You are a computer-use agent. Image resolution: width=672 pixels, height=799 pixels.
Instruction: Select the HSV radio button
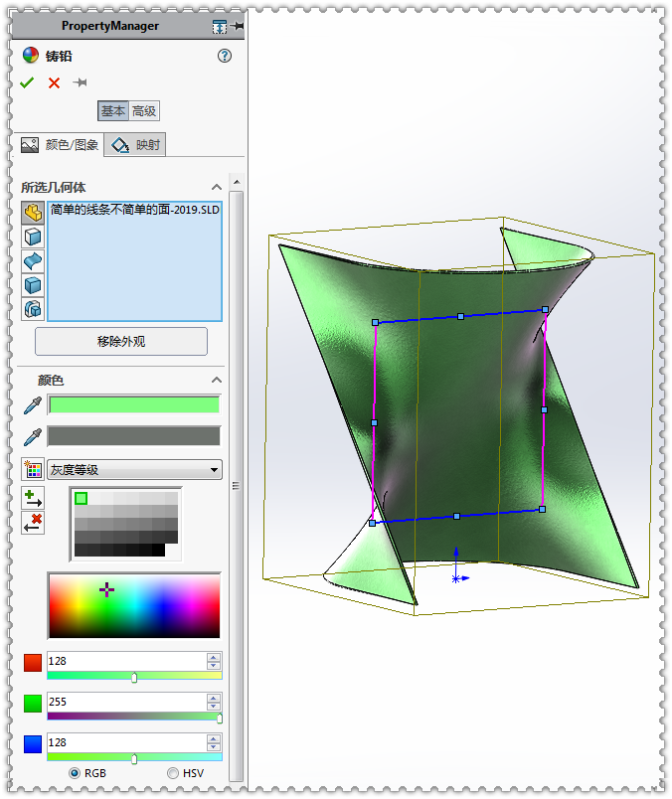(173, 773)
